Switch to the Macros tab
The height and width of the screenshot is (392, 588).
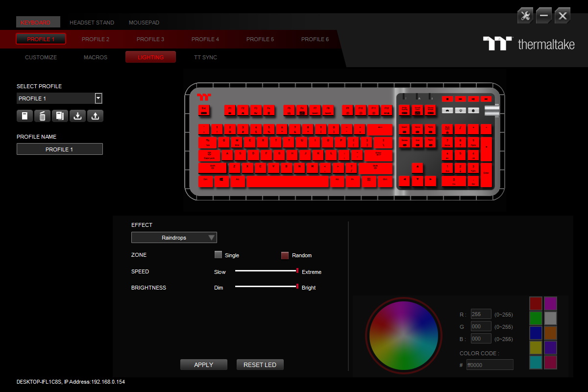click(96, 57)
